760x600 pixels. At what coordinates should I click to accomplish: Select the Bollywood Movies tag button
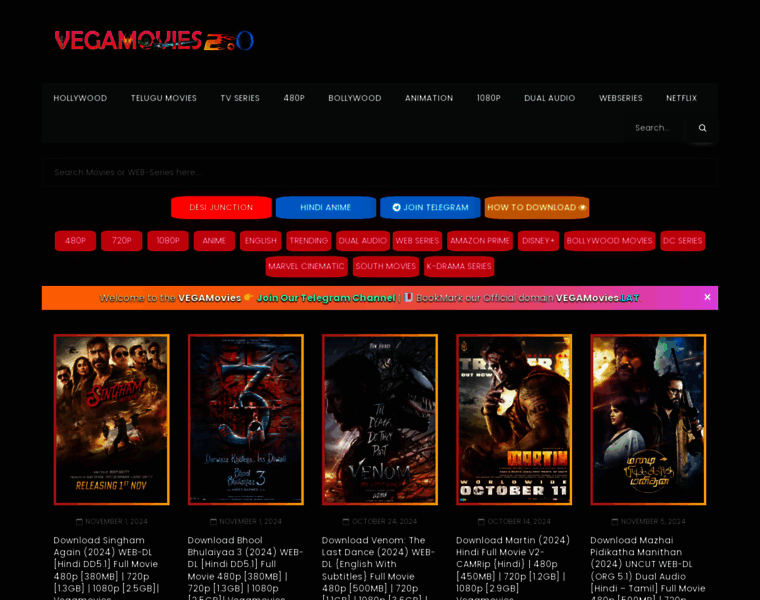point(609,241)
